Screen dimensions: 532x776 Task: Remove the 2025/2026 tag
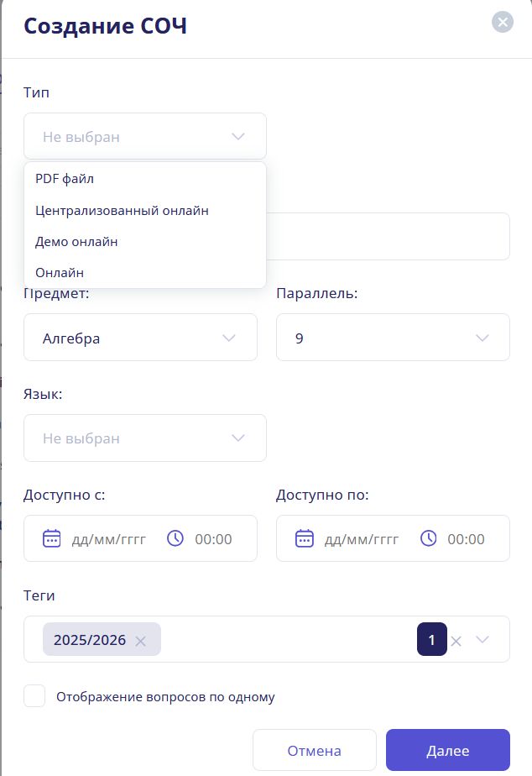(139, 639)
